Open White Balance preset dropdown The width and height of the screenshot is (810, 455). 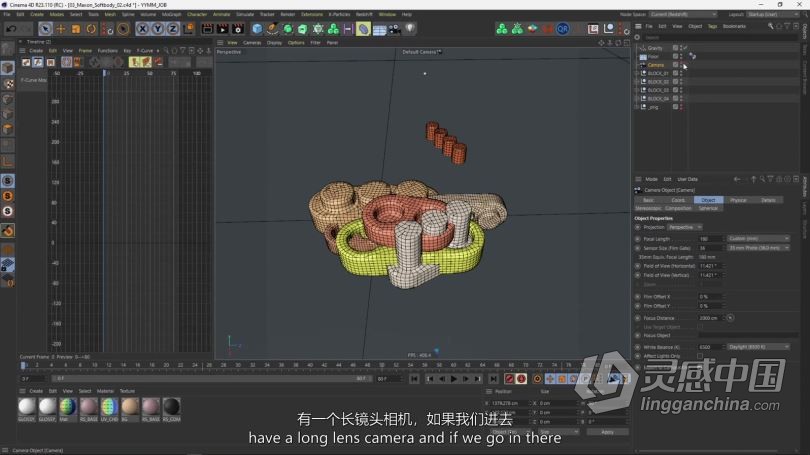coord(758,347)
